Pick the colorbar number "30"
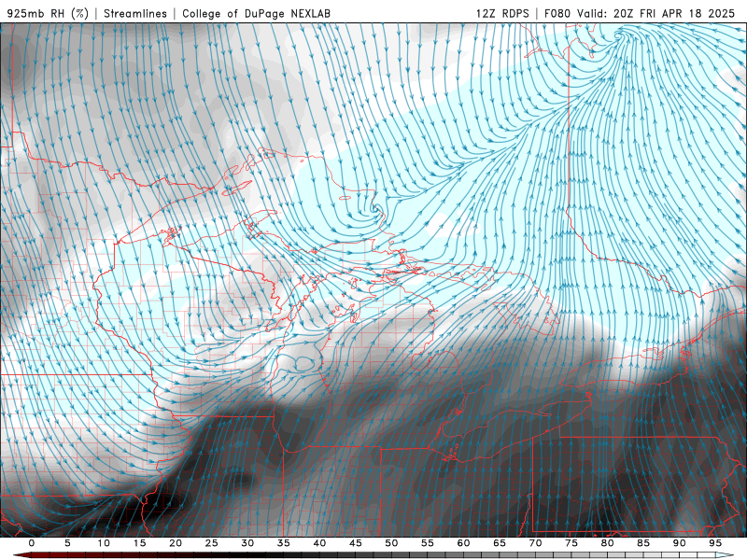Screen dimensions: 747x560 [247, 543]
